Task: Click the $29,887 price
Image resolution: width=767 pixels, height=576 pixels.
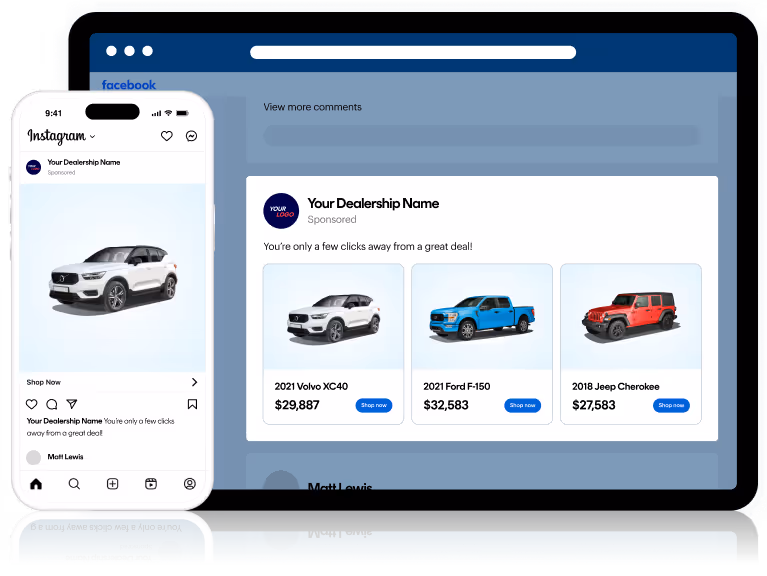Action: (297, 405)
